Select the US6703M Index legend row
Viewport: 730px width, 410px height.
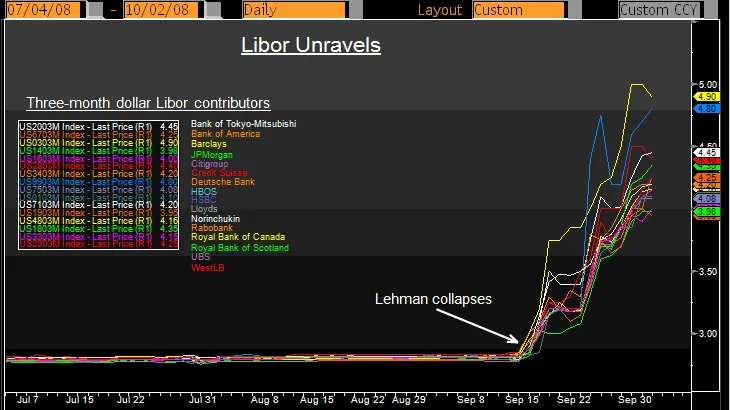coord(98,134)
